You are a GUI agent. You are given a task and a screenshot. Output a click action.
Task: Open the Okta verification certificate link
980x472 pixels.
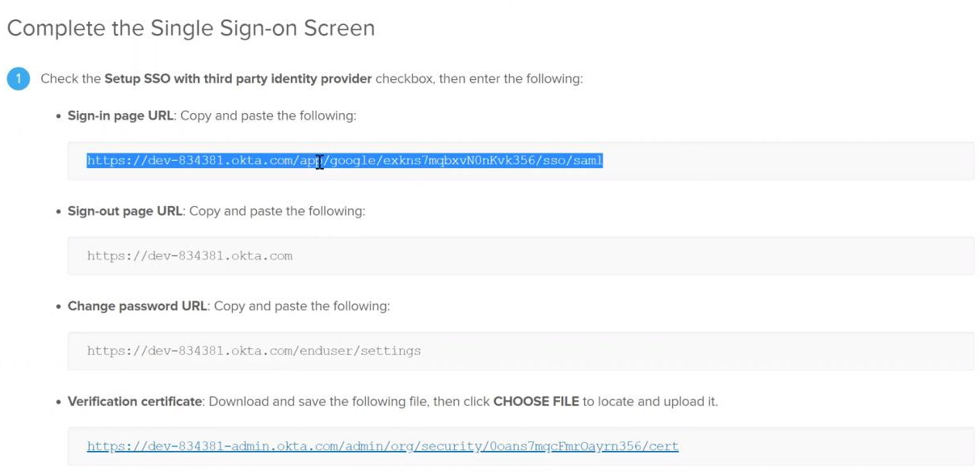(x=382, y=446)
